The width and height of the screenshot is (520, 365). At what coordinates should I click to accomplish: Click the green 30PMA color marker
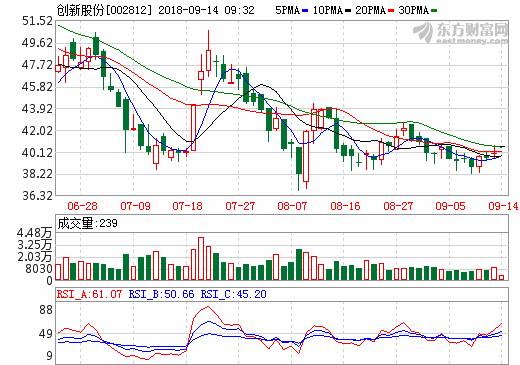coord(434,11)
